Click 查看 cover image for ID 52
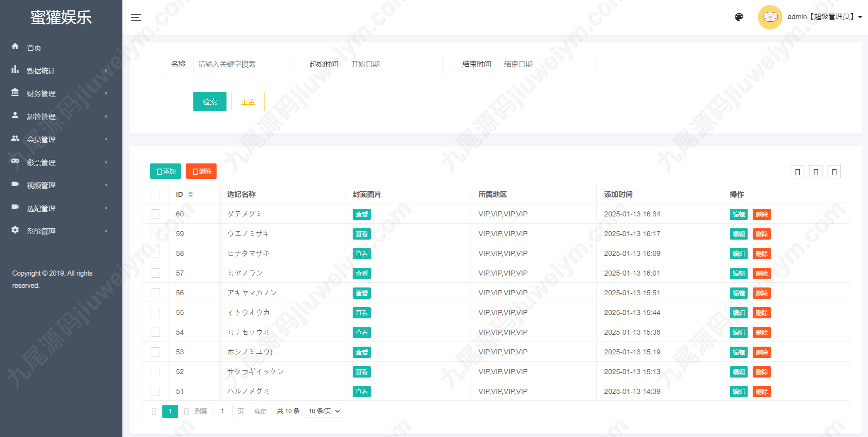Screen dimensions: 868x437 (x=362, y=372)
